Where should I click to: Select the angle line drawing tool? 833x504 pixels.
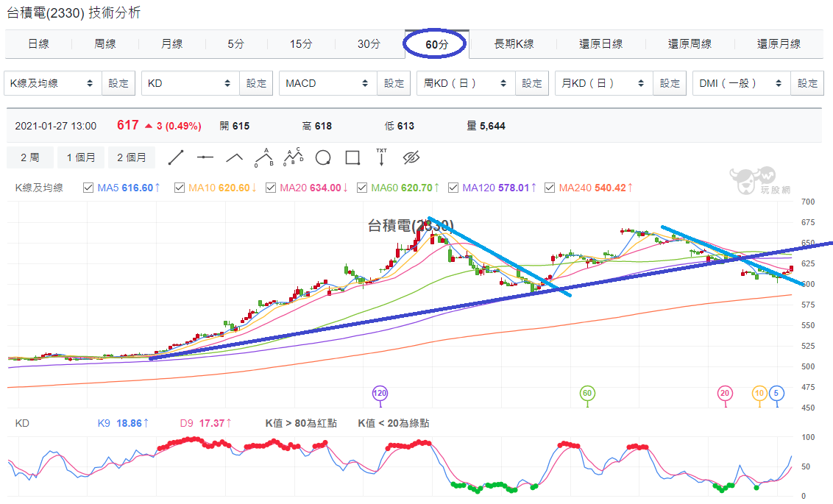pyautogui.click(x=234, y=157)
